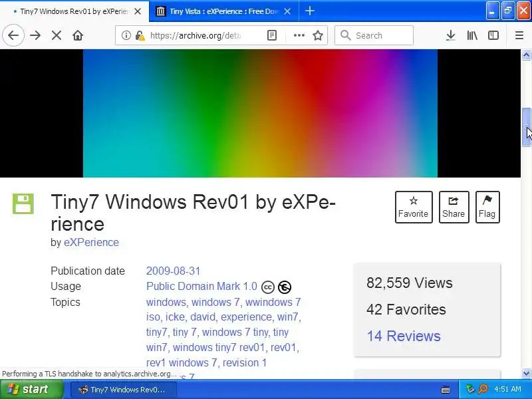Click the padlock connection warning icon

click(x=140, y=35)
